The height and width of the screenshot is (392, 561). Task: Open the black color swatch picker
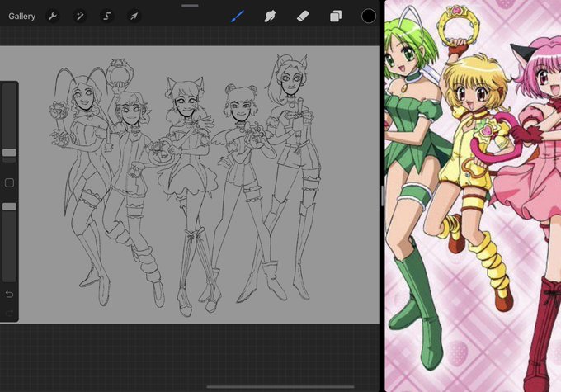(369, 17)
